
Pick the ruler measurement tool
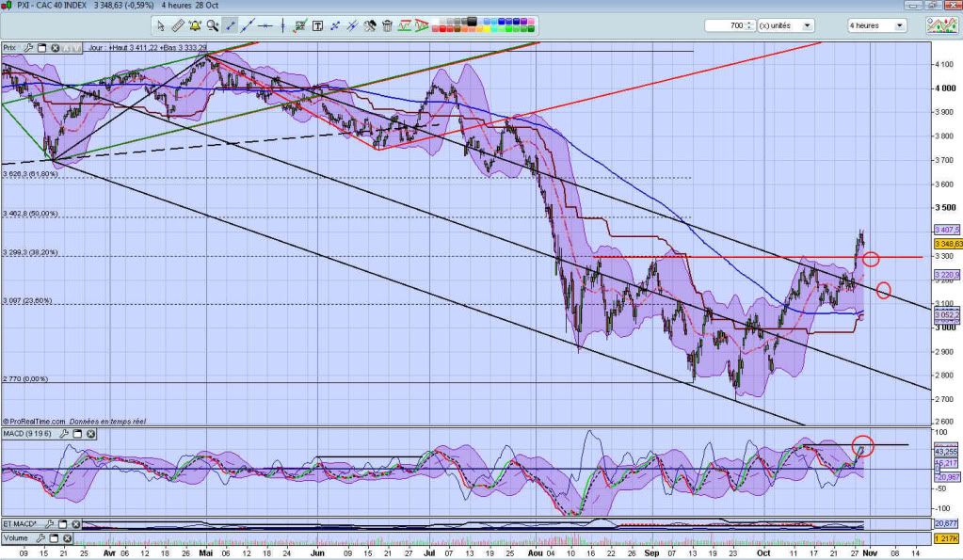(x=178, y=25)
